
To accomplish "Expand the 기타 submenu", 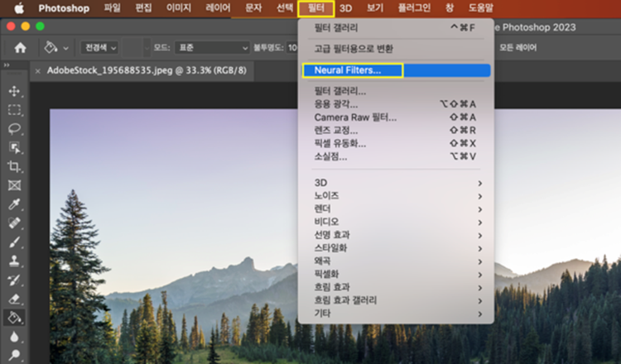I will pos(396,314).
